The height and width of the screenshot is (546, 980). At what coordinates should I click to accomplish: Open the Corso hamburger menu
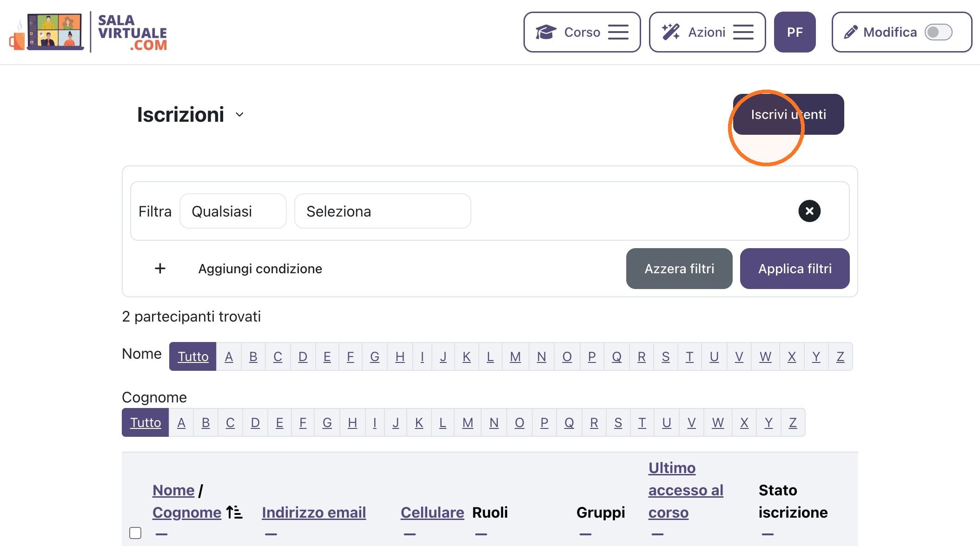pyautogui.click(x=618, y=32)
